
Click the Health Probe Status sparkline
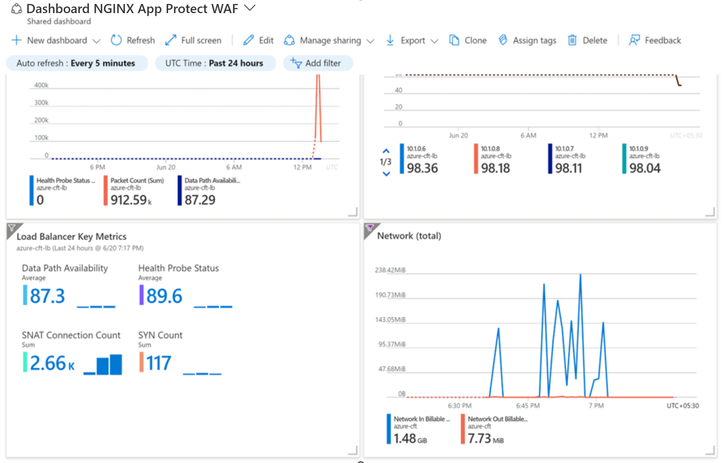tap(213, 306)
